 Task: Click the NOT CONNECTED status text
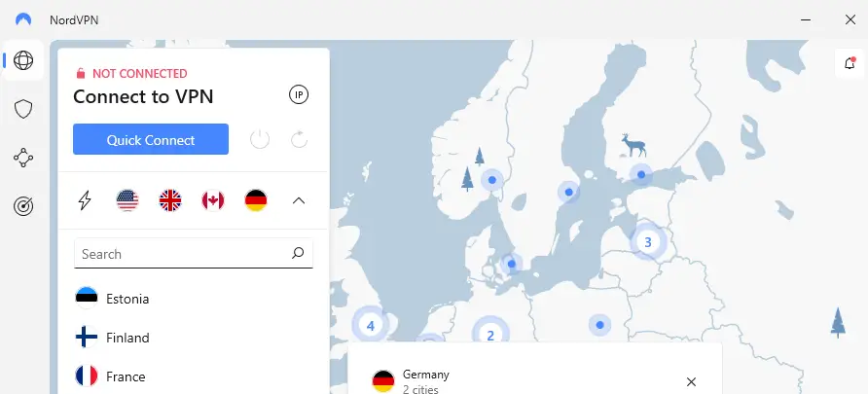[139, 74]
